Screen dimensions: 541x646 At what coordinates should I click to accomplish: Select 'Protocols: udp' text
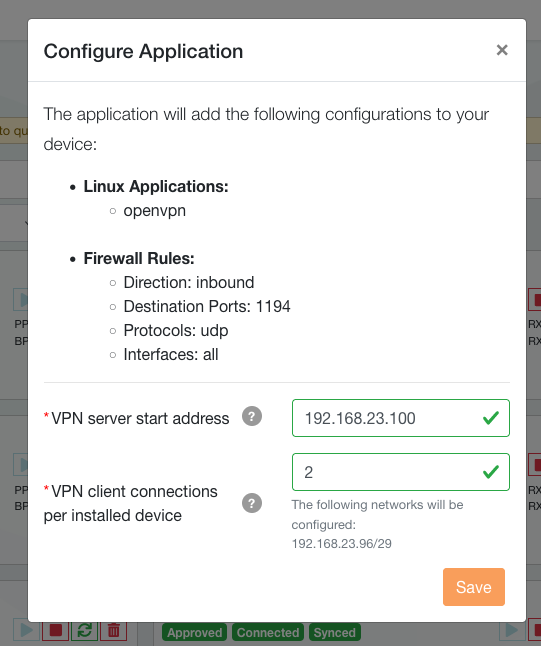pyautogui.click(x=176, y=330)
